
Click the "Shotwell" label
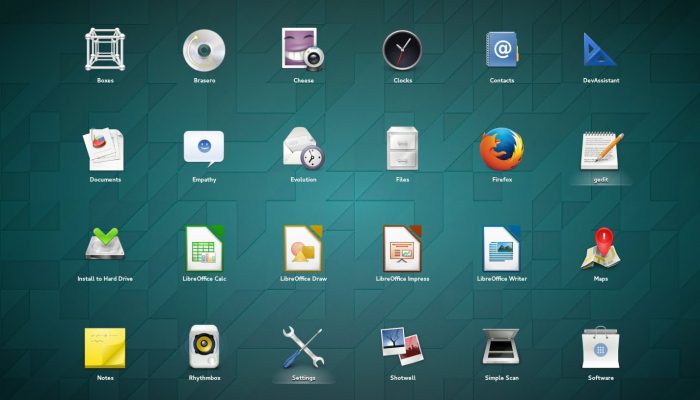403,378
